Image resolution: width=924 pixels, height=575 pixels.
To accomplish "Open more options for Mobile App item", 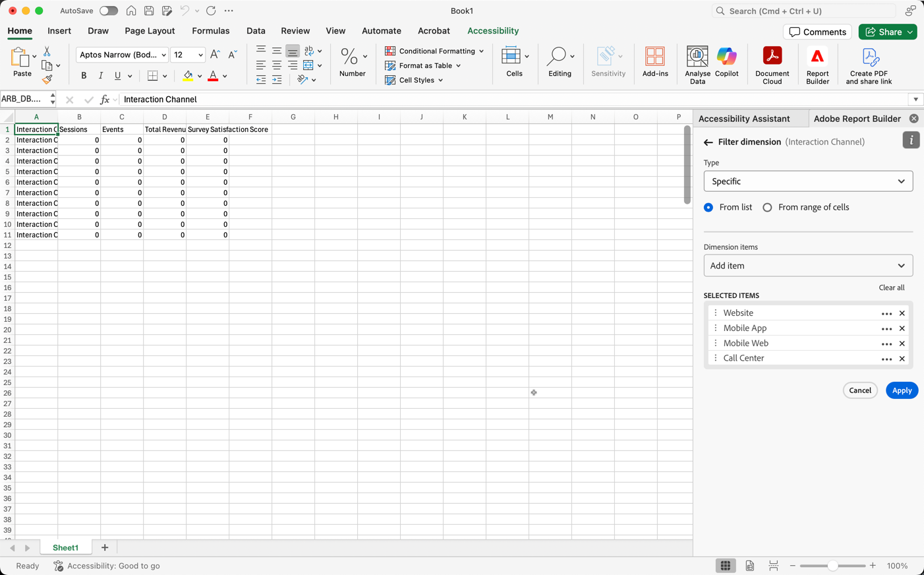I will click(x=886, y=328).
